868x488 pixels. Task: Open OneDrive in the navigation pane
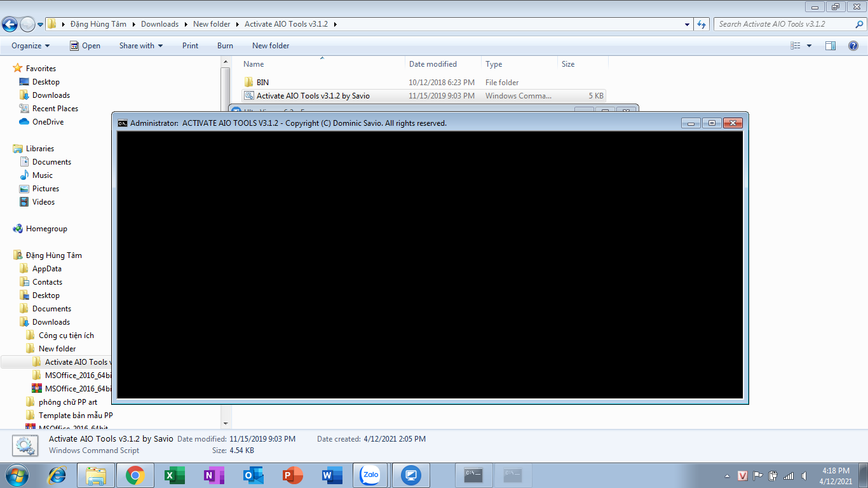click(x=48, y=122)
